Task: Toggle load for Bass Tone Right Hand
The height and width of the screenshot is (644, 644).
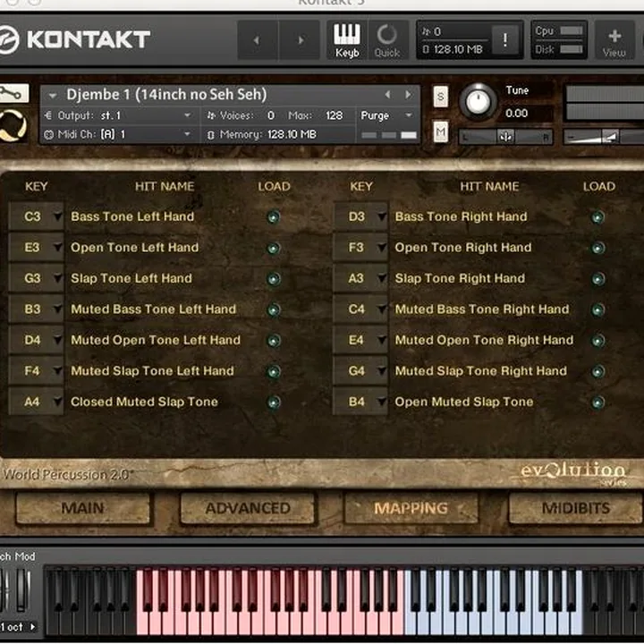Action: (597, 216)
